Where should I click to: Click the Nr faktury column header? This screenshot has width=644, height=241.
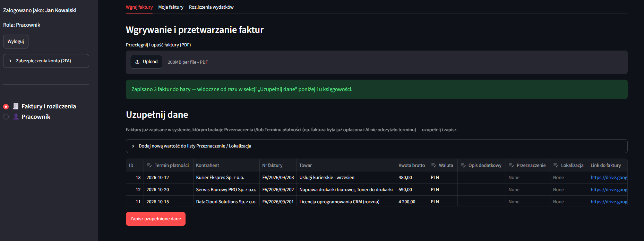(x=278, y=165)
